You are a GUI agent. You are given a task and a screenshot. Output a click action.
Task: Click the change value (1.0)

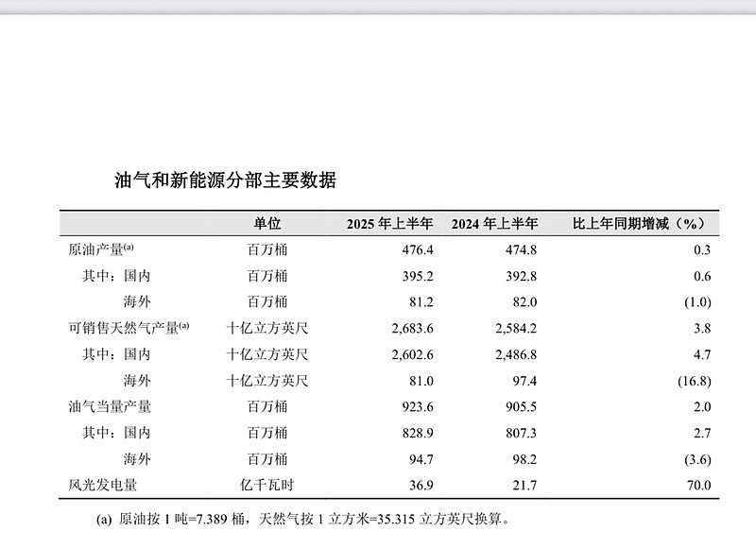pos(697,302)
